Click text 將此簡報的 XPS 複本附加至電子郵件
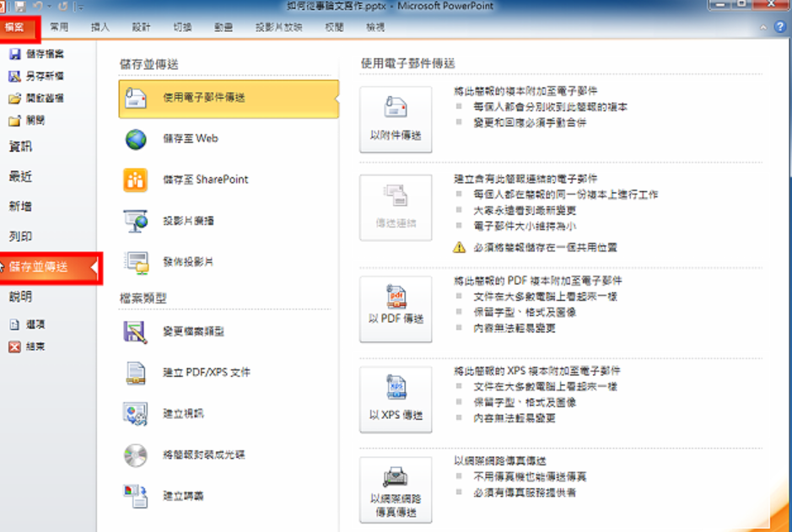The width and height of the screenshot is (792, 532). point(537,371)
